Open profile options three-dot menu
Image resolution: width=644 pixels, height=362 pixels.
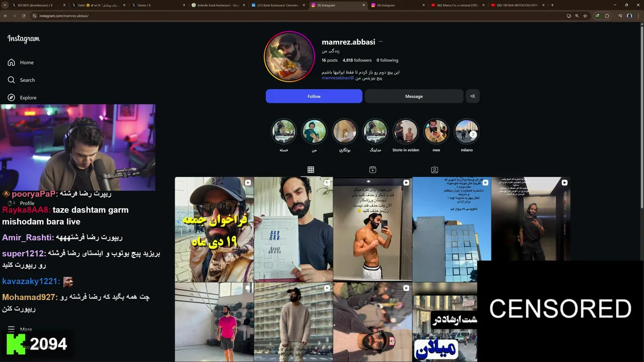[x=381, y=42]
